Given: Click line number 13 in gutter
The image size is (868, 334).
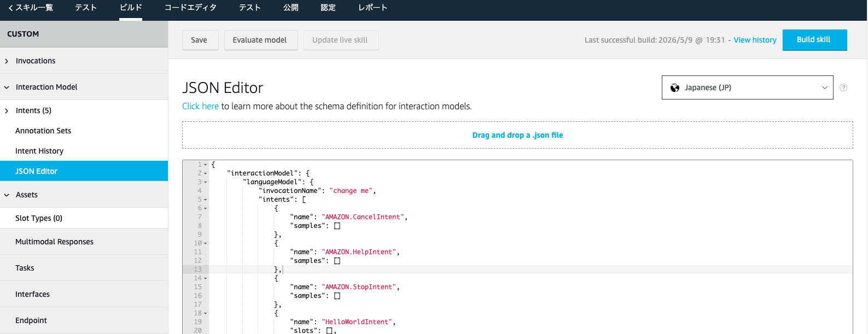Looking at the screenshot, I should tap(197, 269).
